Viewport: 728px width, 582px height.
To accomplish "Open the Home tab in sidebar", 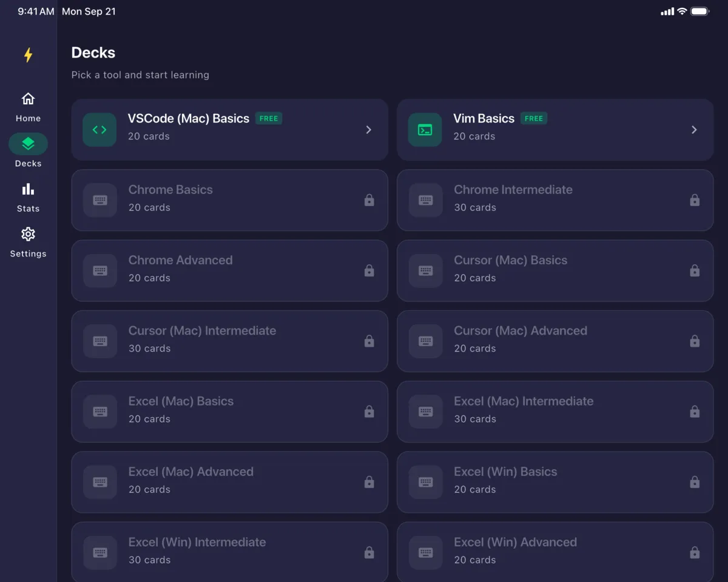I will pyautogui.click(x=28, y=107).
